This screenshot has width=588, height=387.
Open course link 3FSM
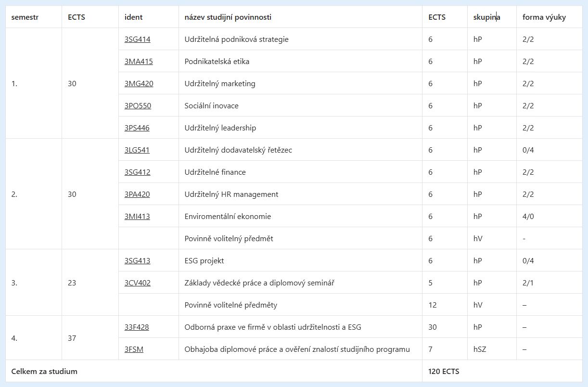pyautogui.click(x=134, y=349)
